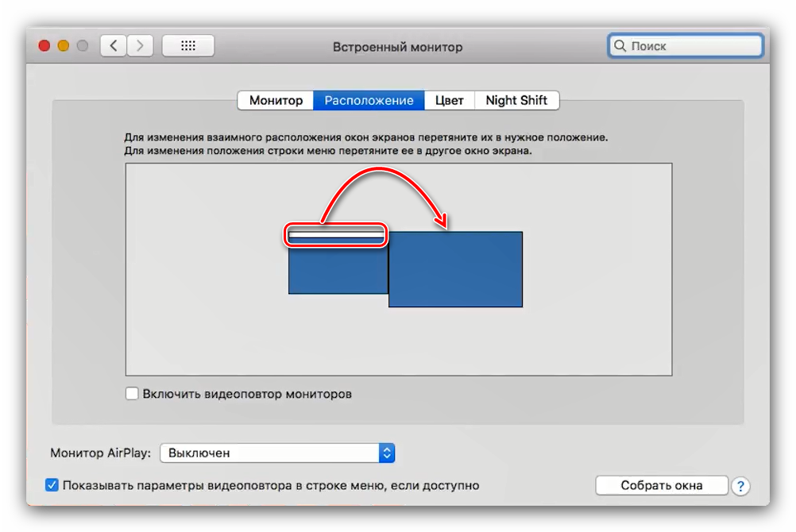The image size is (796, 532).
Task: Switch to the Night Shift tab
Action: click(516, 101)
